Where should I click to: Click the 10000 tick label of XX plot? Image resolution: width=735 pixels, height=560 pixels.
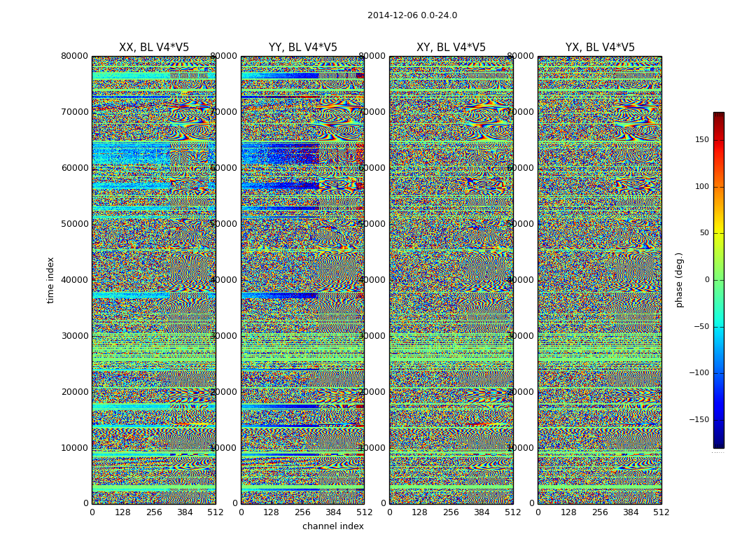(75, 447)
